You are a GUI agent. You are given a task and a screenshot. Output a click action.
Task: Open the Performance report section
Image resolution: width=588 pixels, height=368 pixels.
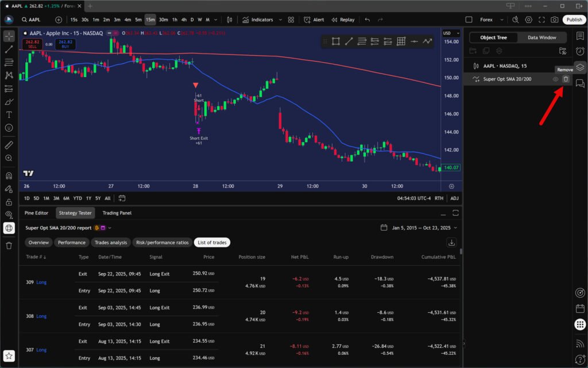click(72, 243)
